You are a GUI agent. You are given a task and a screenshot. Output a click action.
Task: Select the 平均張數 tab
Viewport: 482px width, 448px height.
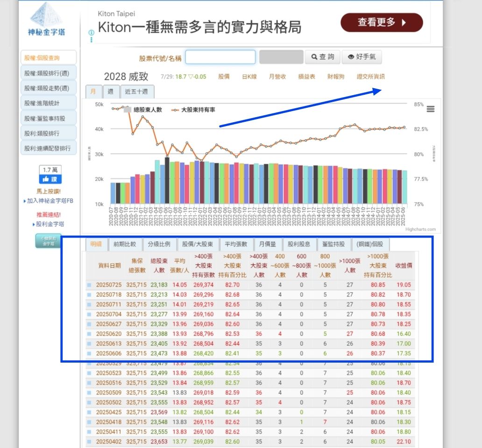pyautogui.click(x=236, y=244)
